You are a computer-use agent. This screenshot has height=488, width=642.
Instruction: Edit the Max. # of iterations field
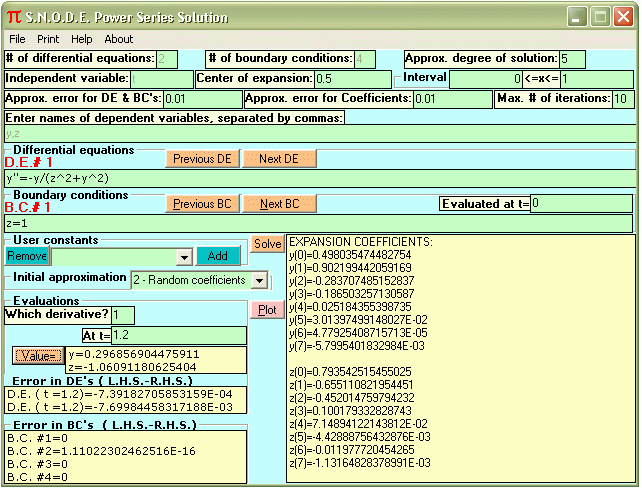621,99
